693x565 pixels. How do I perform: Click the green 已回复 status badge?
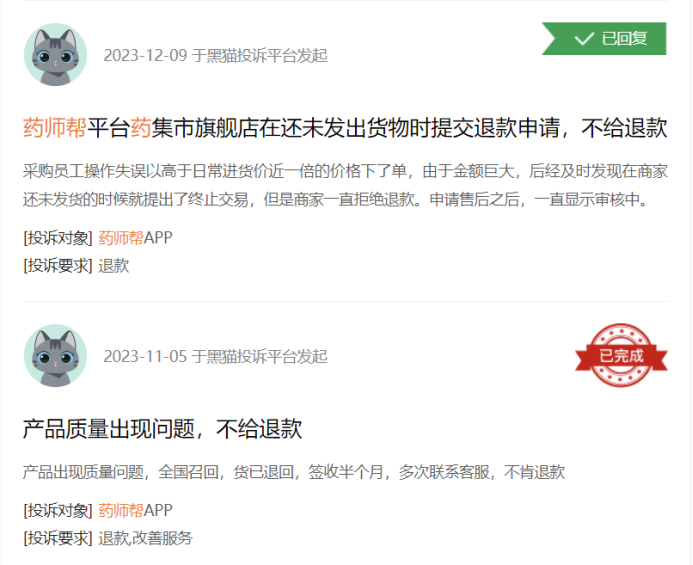pos(604,38)
